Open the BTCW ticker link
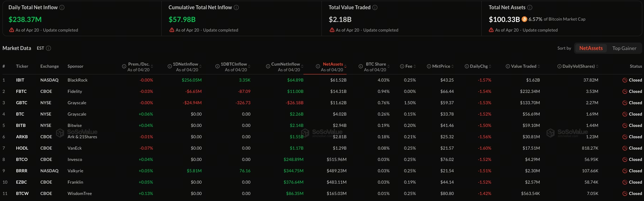This screenshot has width=644, height=201. (22, 194)
